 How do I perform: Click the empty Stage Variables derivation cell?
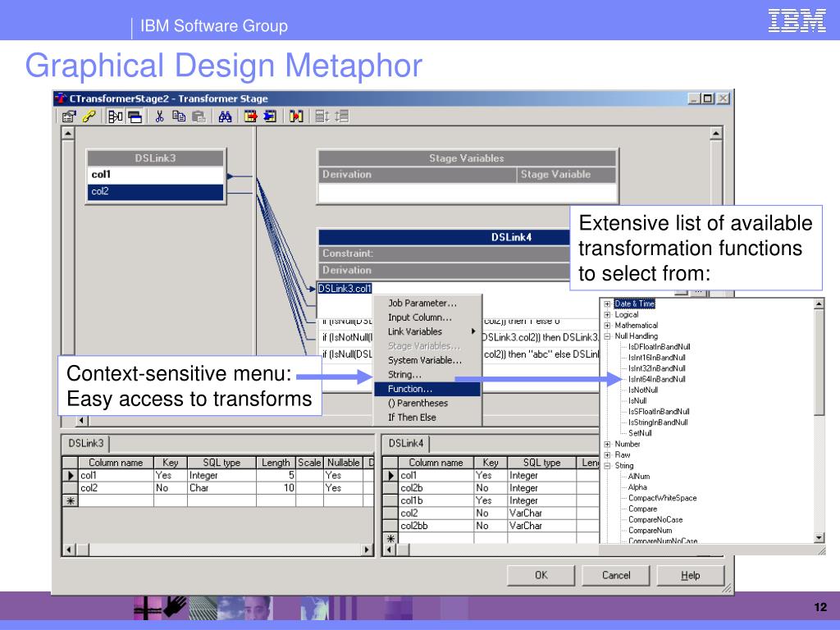click(417, 192)
